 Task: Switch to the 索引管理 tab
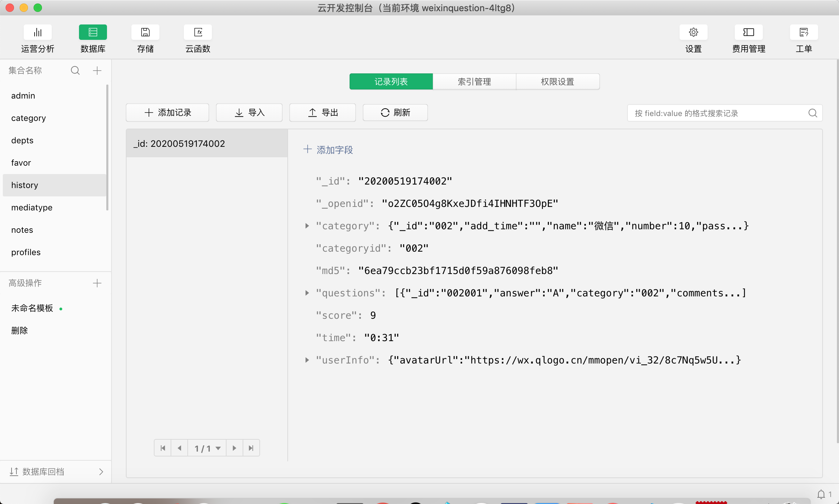pyautogui.click(x=474, y=81)
